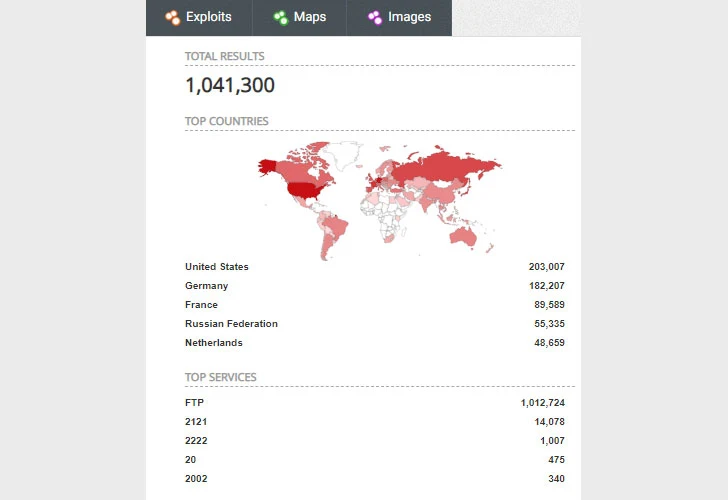Screen dimensions: 728x500
Task: Click the orange Exploits icon
Action: pyautogui.click(x=173, y=17)
